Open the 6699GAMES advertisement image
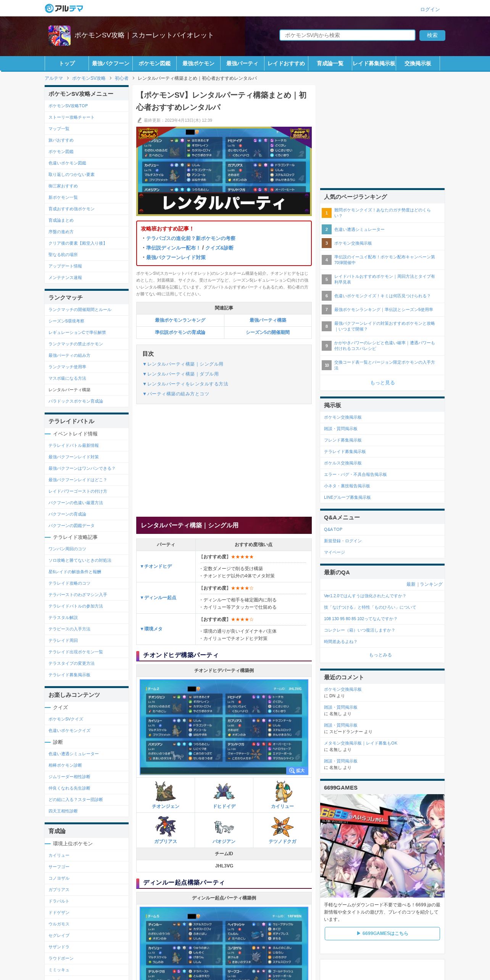The image size is (490, 980). (x=382, y=845)
